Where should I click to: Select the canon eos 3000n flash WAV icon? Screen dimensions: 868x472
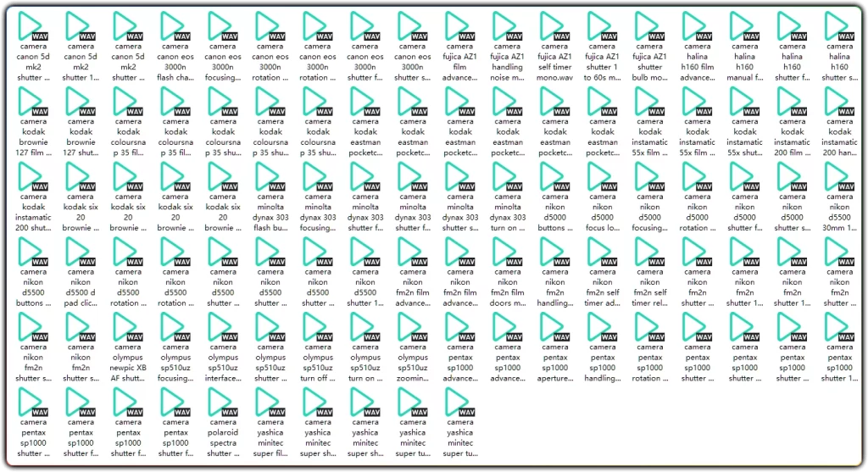(x=175, y=26)
